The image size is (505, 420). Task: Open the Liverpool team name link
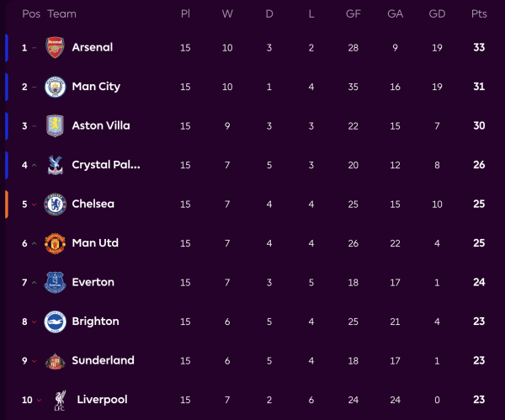tap(102, 400)
